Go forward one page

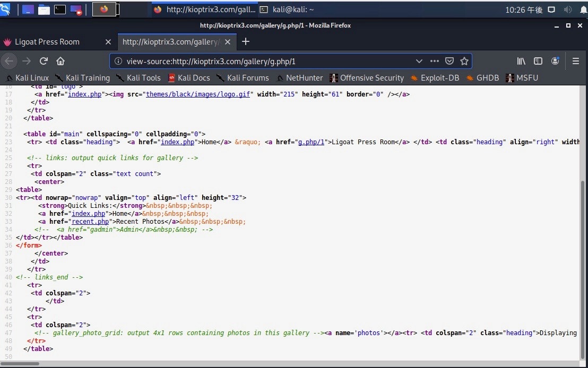pyautogui.click(x=27, y=61)
